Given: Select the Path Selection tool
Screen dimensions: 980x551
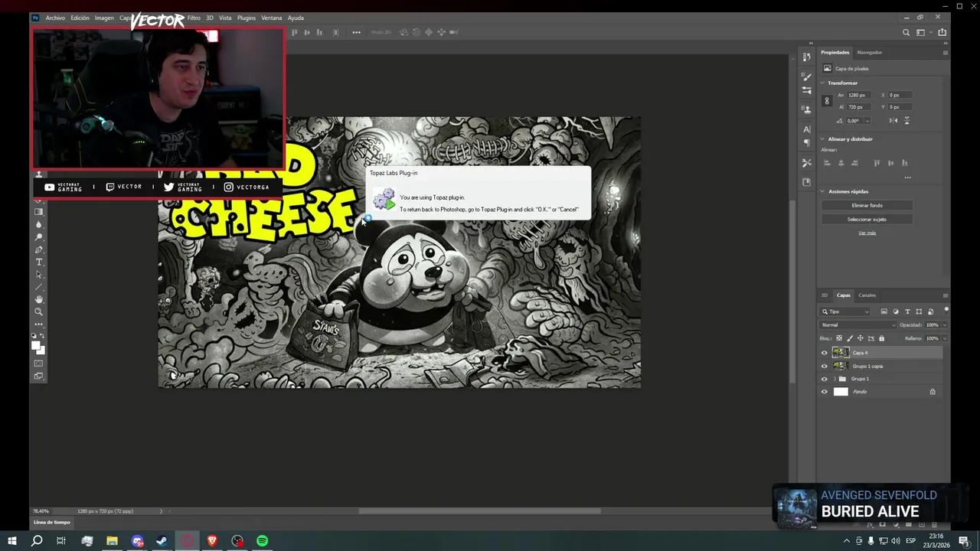Looking at the screenshot, I should click(x=39, y=274).
